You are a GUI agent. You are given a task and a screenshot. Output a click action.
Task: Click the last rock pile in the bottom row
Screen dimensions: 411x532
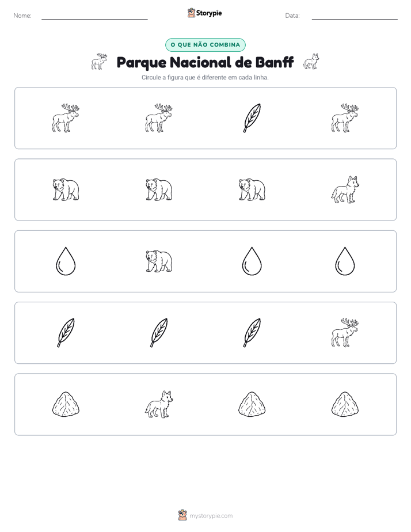pos(345,404)
